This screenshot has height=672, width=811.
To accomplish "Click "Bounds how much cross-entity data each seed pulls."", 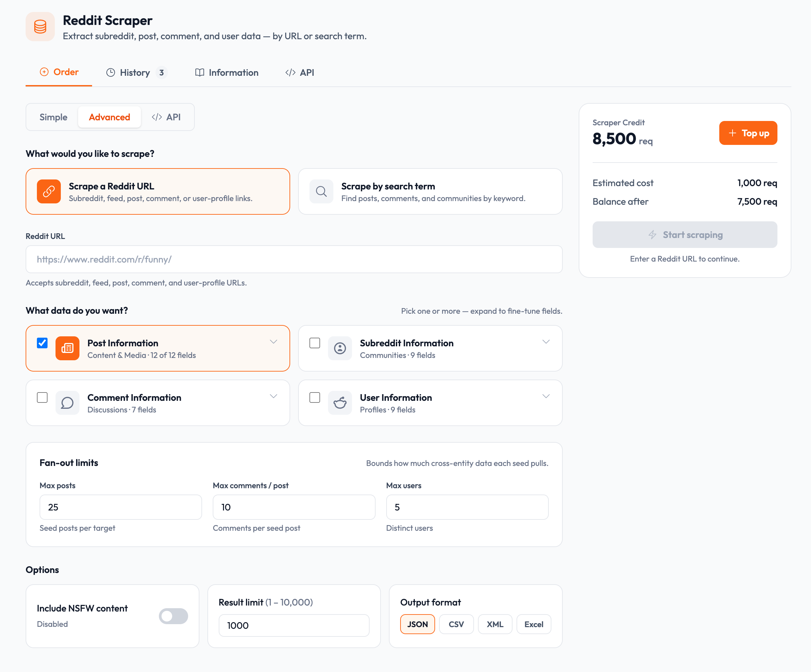I will [x=458, y=463].
